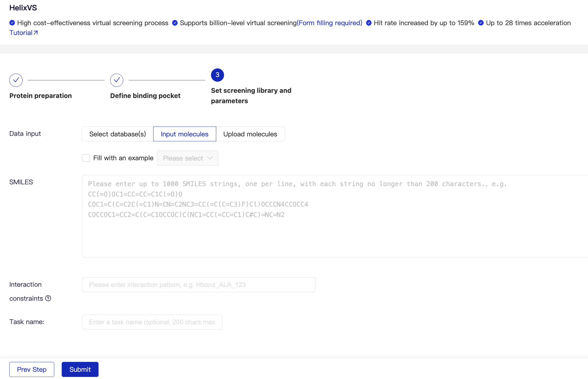Click the Define binding pocket checkmark icon
This screenshot has width=588, height=379.
pyautogui.click(x=117, y=80)
